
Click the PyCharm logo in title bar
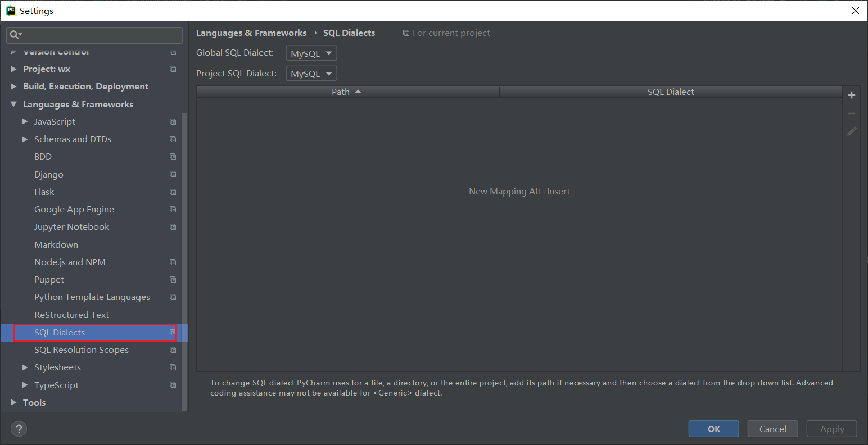click(x=11, y=11)
